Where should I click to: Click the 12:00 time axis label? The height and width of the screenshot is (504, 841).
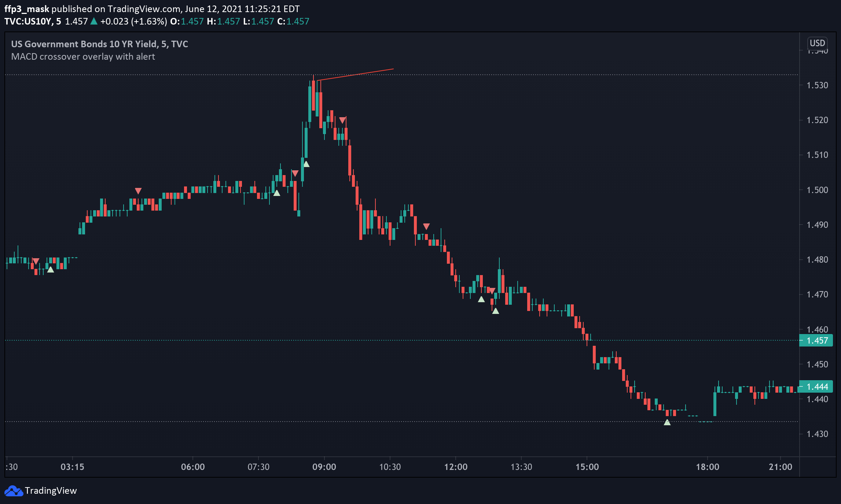(x=456, y=467)
